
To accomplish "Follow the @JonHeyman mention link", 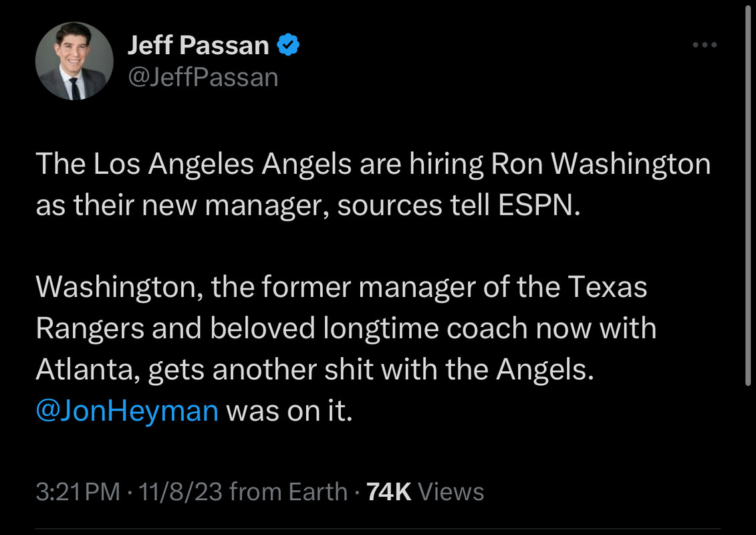I will (127, 410).
